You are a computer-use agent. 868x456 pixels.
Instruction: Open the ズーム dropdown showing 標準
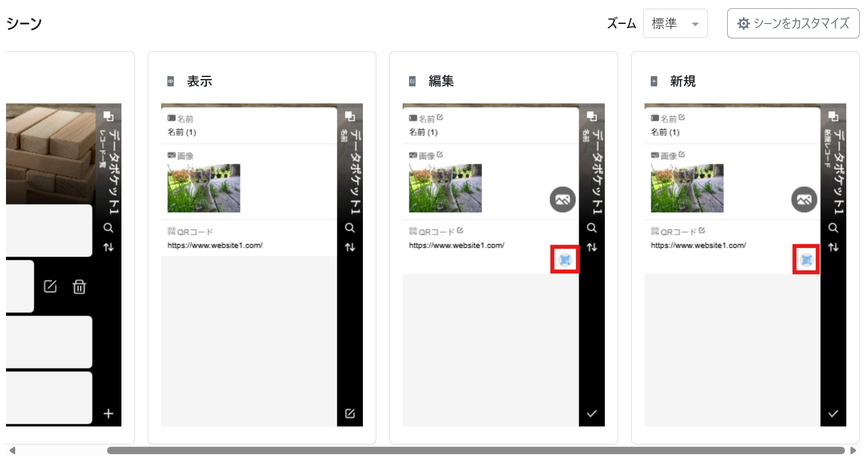coord(675,24)
